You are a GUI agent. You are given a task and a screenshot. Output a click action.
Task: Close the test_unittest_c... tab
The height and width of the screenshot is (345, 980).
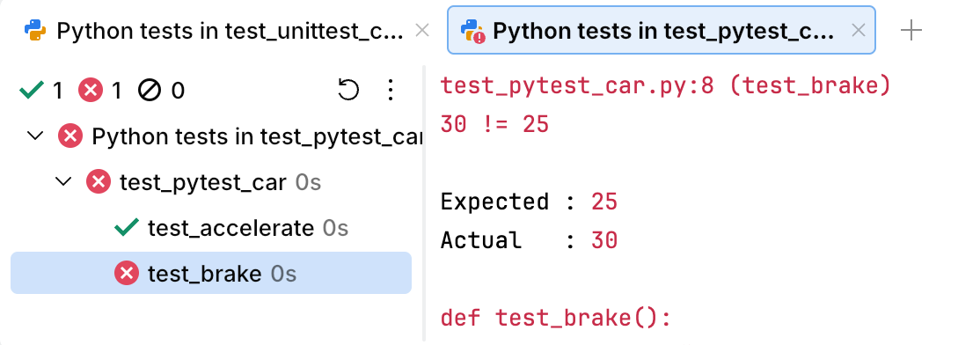coord(422,30)
